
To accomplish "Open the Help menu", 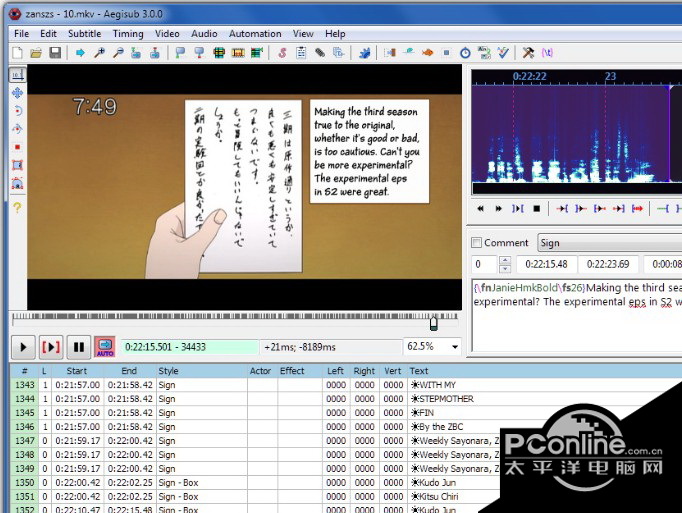I will [x=335, y=34].
